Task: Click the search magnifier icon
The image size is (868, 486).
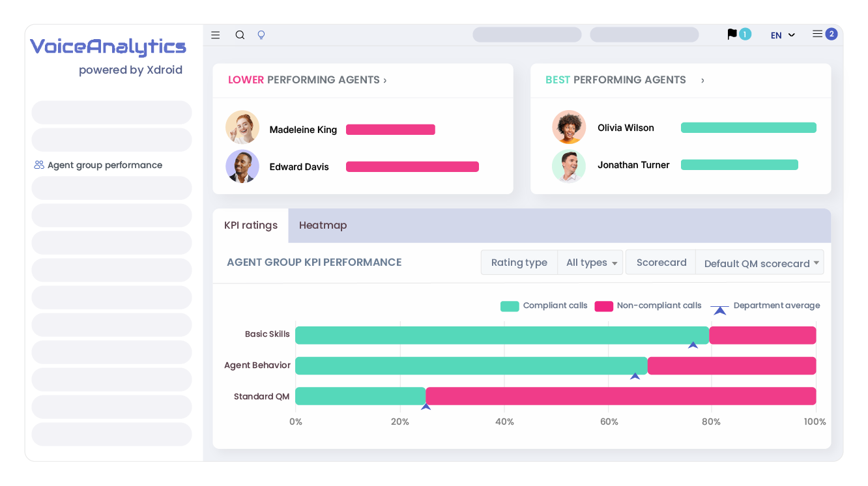Action: [x=240, y=35]
